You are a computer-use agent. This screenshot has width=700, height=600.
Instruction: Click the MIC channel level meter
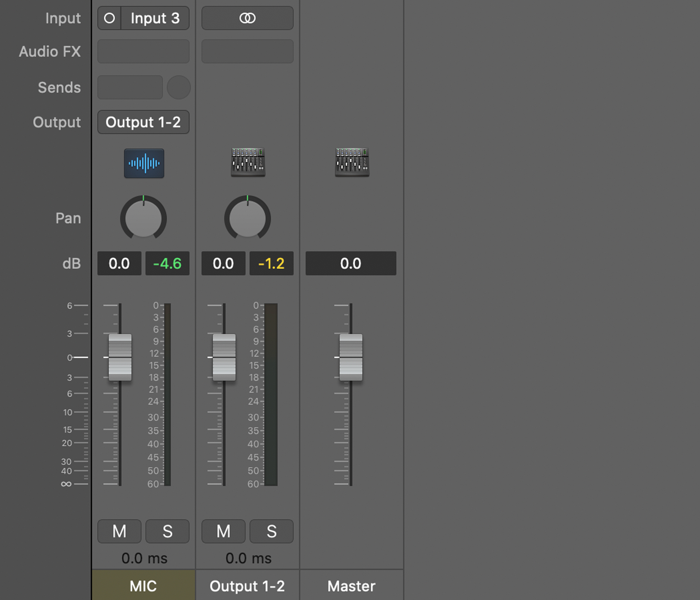(167, 395)
